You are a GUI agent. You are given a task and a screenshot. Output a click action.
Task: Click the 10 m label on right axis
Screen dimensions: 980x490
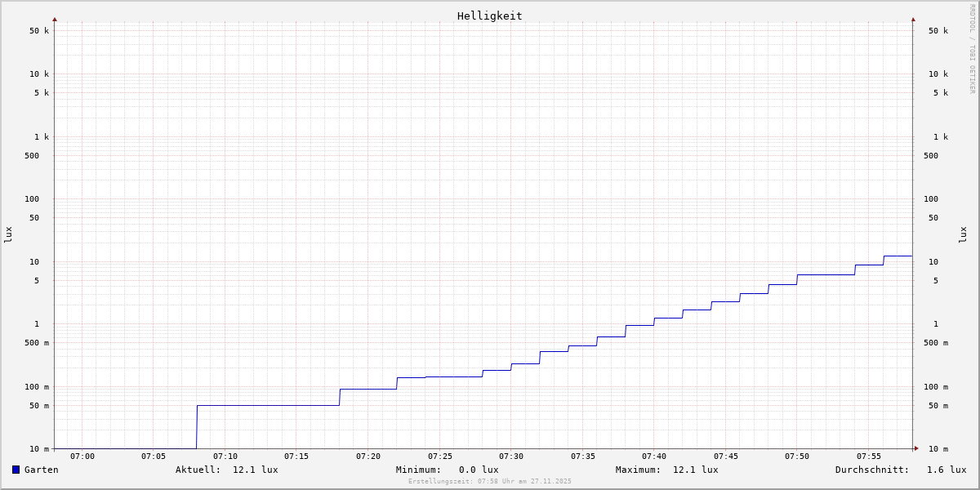click(x=938, y=449)
